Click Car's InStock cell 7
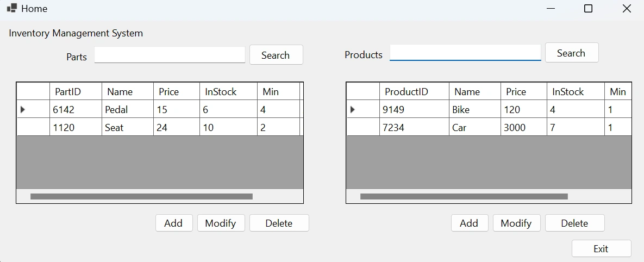 point(576,127)
